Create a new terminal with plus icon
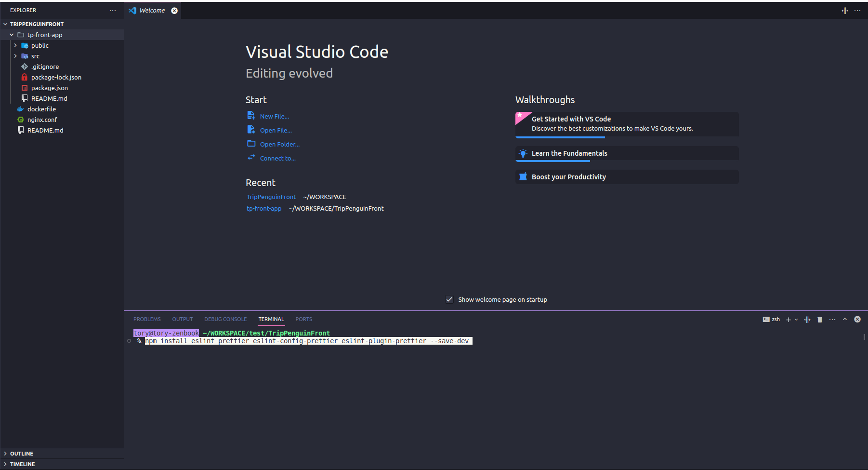Image resolution: width=868 pixels, height=470 pixels. 788,320
